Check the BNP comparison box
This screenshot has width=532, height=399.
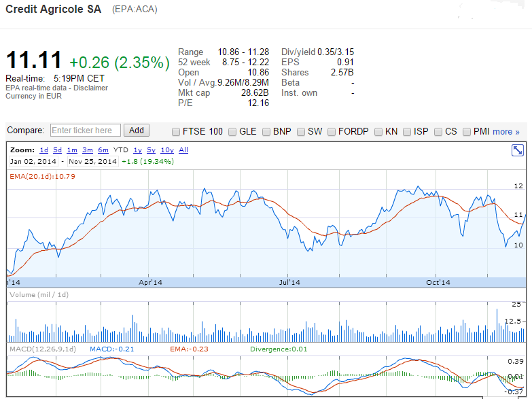tap(266, 132)
